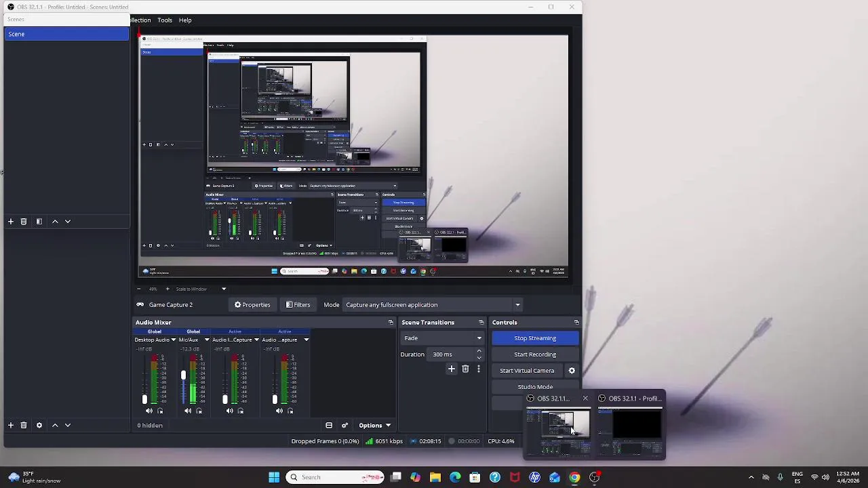Toggle audio monitoring for Audio I...Capture
This screenshot has height=488, width=868.
[x=240, y=411]
